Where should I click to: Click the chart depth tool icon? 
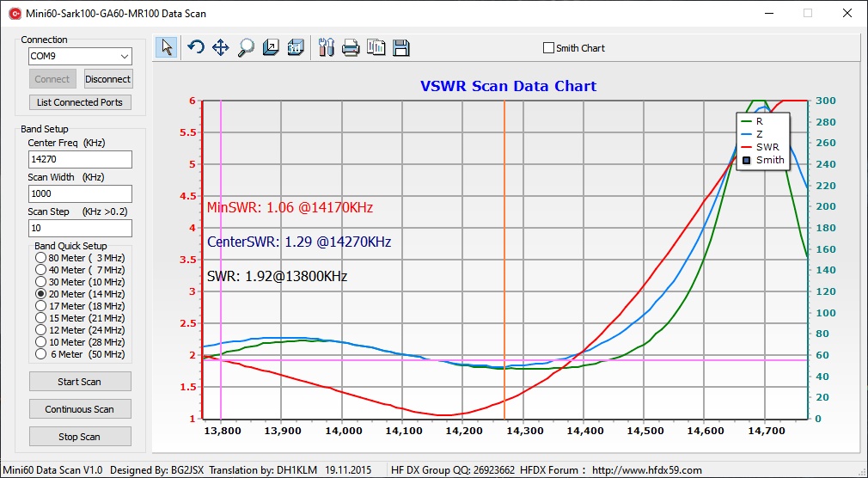(271, 47)
